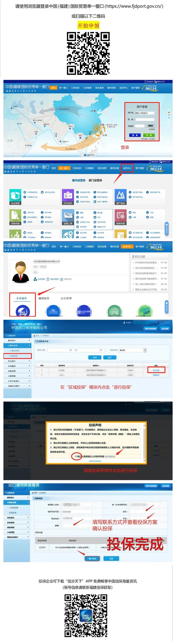Check 我已认真阅读以上内容并同意 checkbox
This screenshot has height=644, width=176.
pyautogui.click(x=76, y=456)
